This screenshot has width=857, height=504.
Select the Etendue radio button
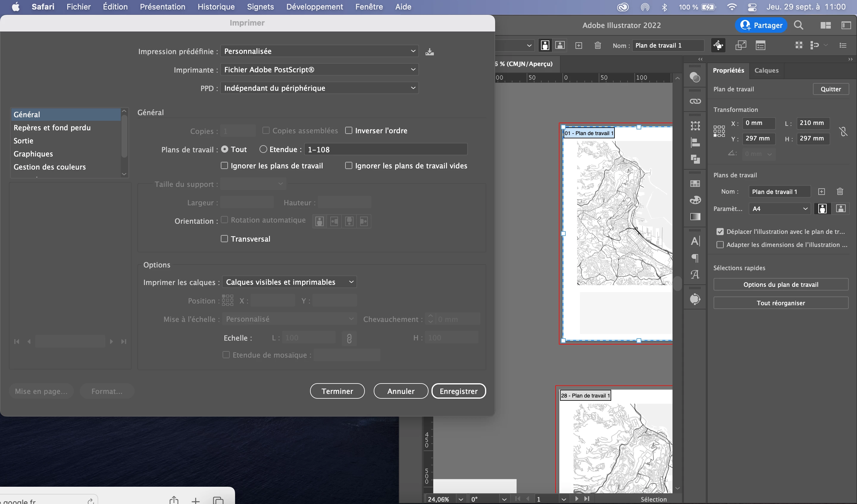click(x=263, y=149)
